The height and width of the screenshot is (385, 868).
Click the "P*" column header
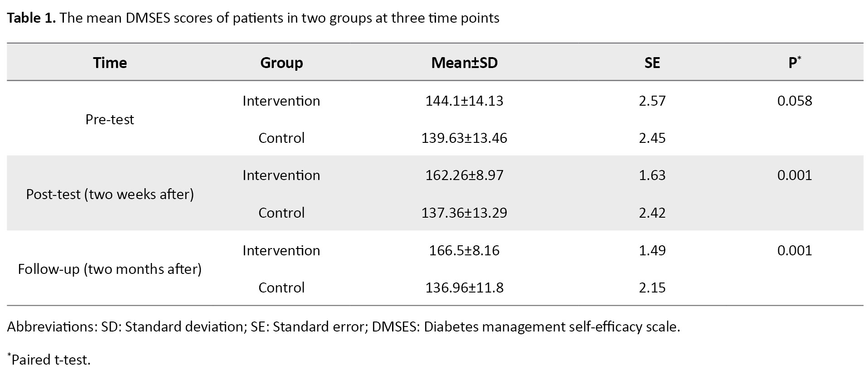pos(794,63)
